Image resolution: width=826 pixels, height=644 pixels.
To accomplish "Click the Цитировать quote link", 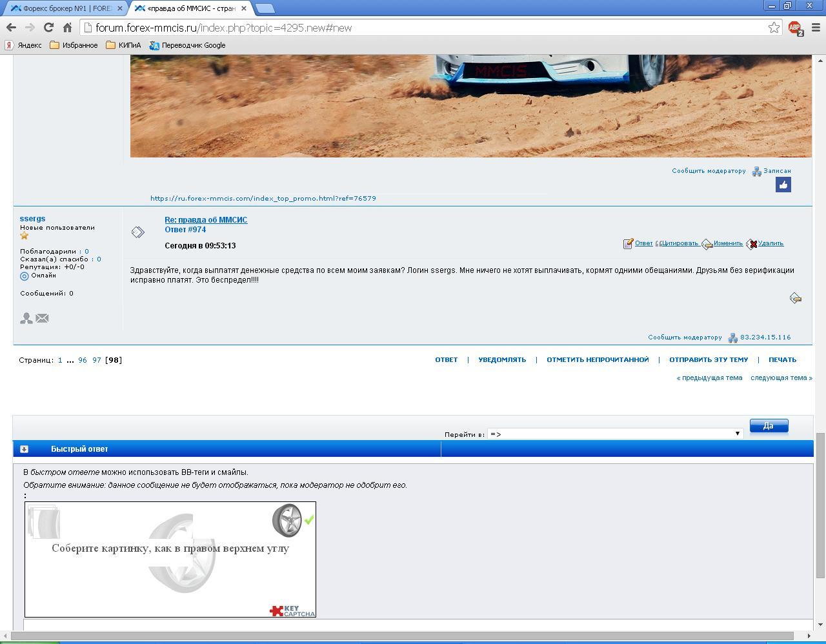I will (679, 243).
